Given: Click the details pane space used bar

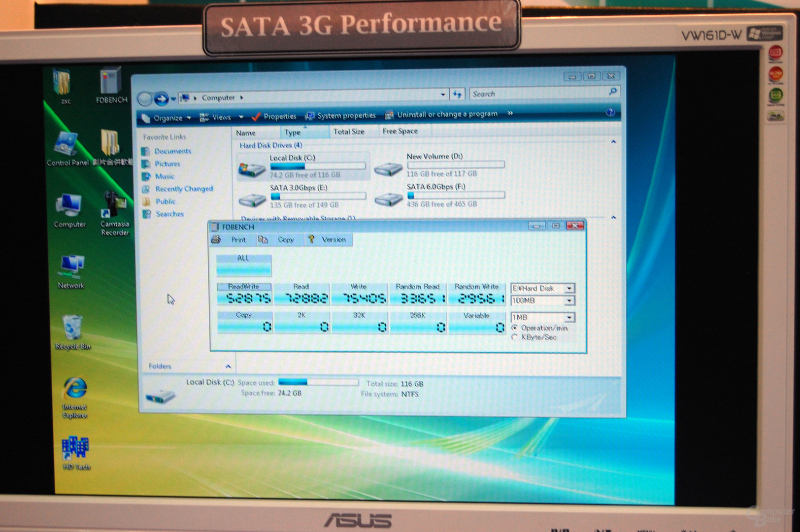Looking at the screenshot, I should (x=318, y=382).
